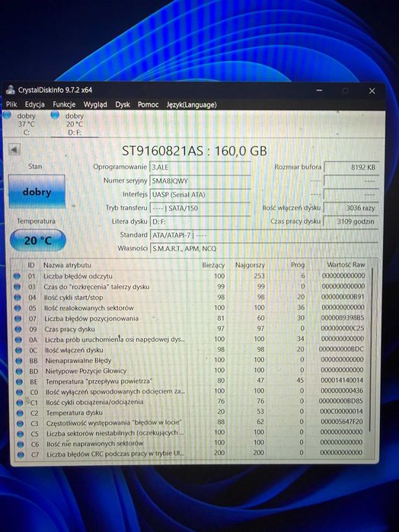Select 'Temperatura dysku' attribute name
This screenshot has height=532, width=399.
(x=75, y=413)
